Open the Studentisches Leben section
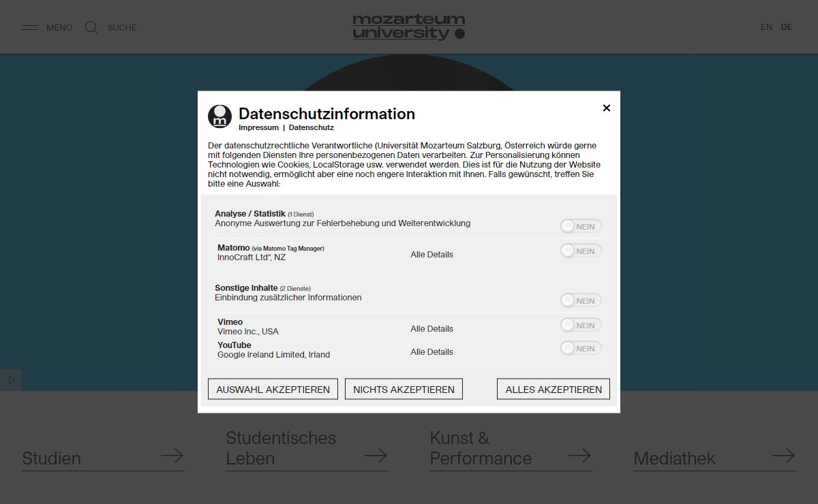This screenshot has width=818, height=504. pyautogui.click(x=307, y=448)
